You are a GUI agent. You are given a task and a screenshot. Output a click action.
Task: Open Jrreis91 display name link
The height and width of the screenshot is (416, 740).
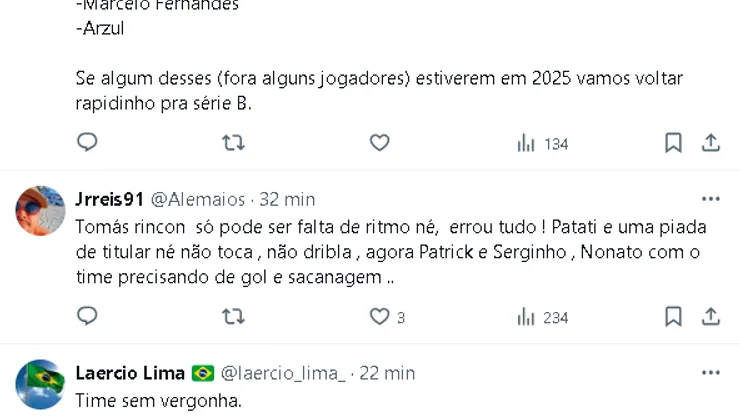pyautogui.click(x=110, y=199)
